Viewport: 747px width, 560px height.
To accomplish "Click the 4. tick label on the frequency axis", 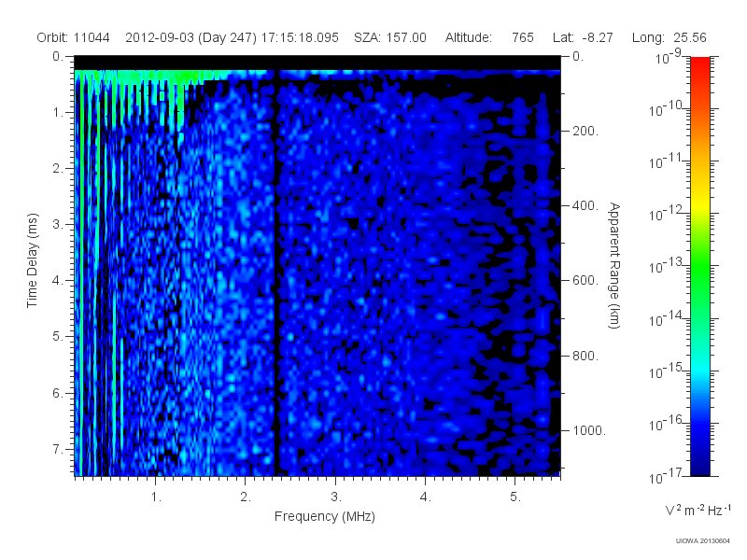I will [x=425, y=497].
